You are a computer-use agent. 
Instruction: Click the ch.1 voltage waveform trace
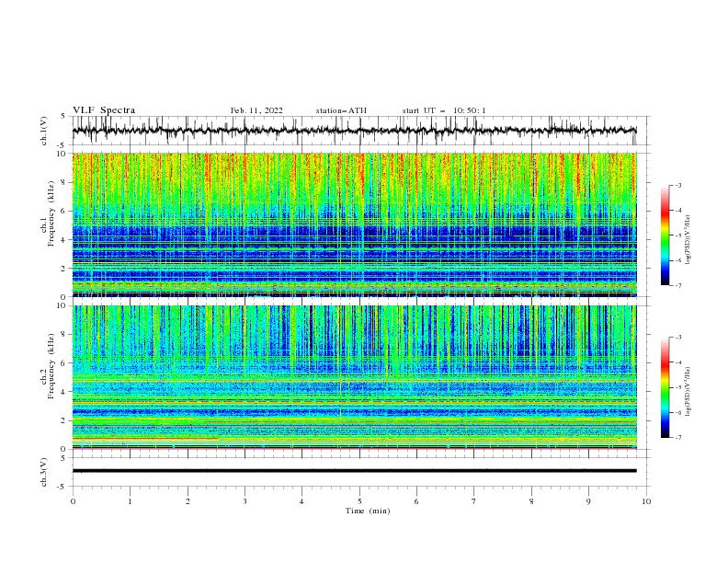click(354, 131)
